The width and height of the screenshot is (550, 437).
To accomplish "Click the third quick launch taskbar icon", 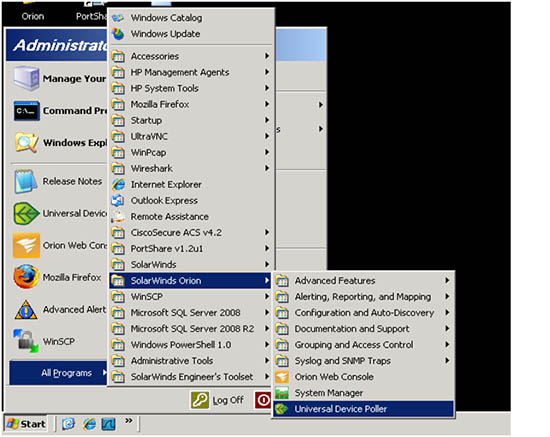I will 108,424.
